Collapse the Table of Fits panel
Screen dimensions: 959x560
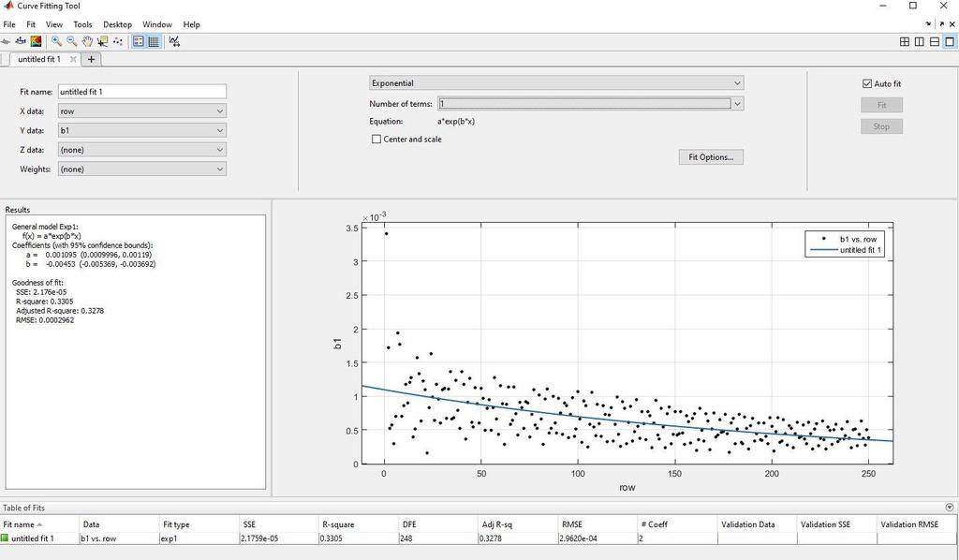coord(950,508)
